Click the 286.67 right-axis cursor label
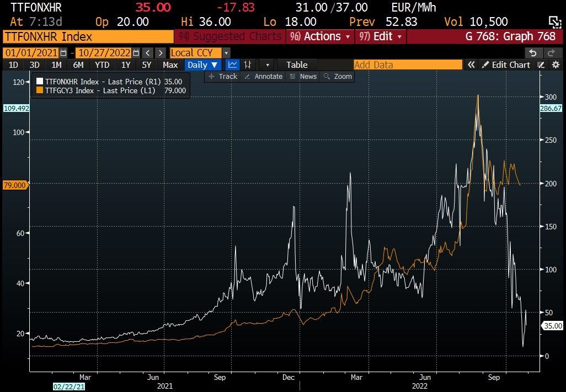This screenshot has width=566, height=392. 551,108
